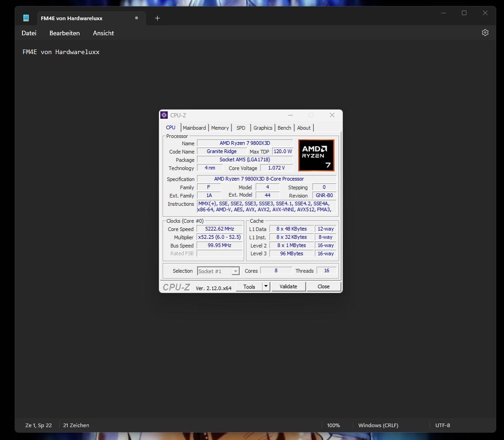
Task: Click the Family value F
Action: tap(209, 187)
